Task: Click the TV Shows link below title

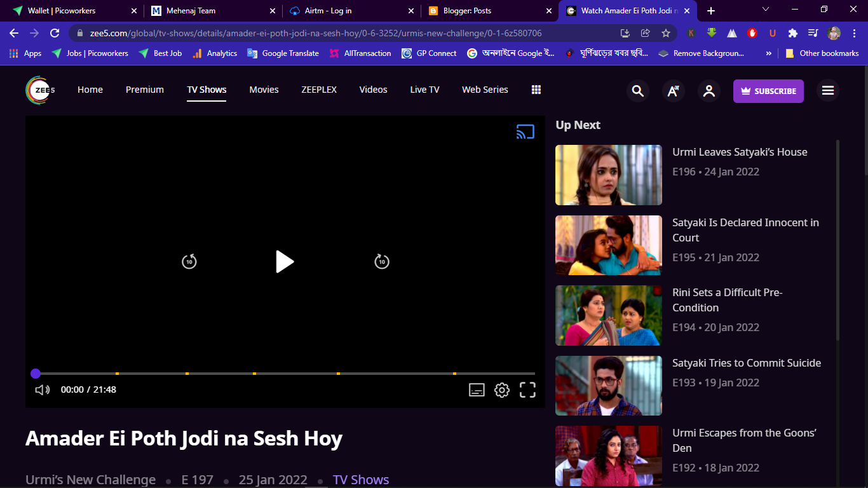Action: click(x=361, y=480)
